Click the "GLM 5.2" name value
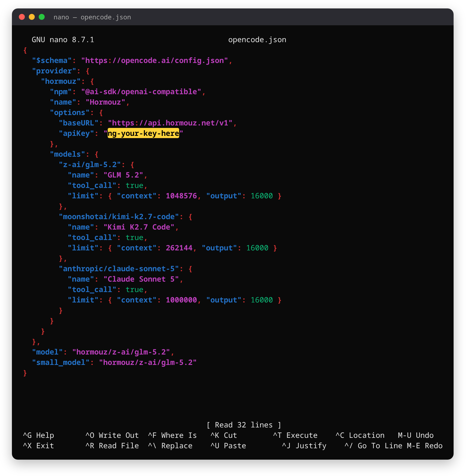The width and height of the screenshot is (466, 476). [123, 175]
